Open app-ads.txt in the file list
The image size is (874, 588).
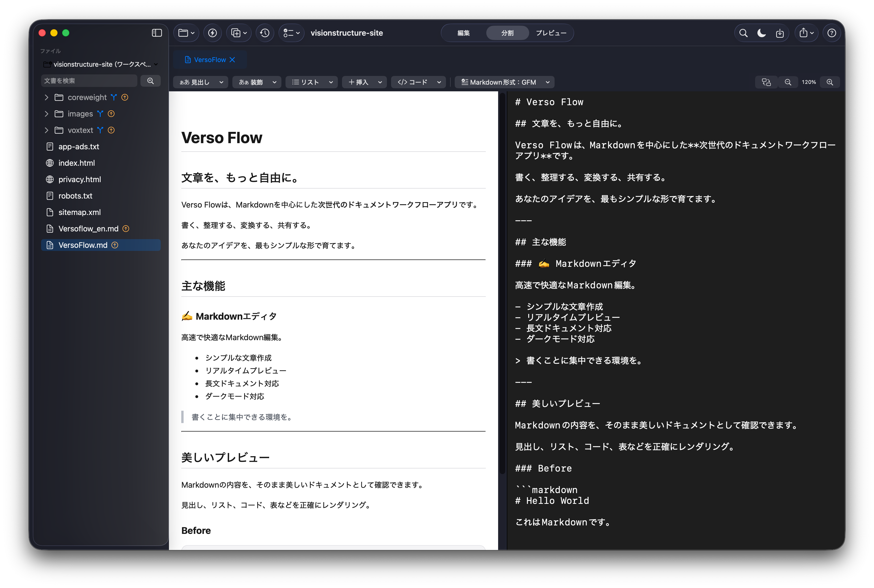point(101,147)
